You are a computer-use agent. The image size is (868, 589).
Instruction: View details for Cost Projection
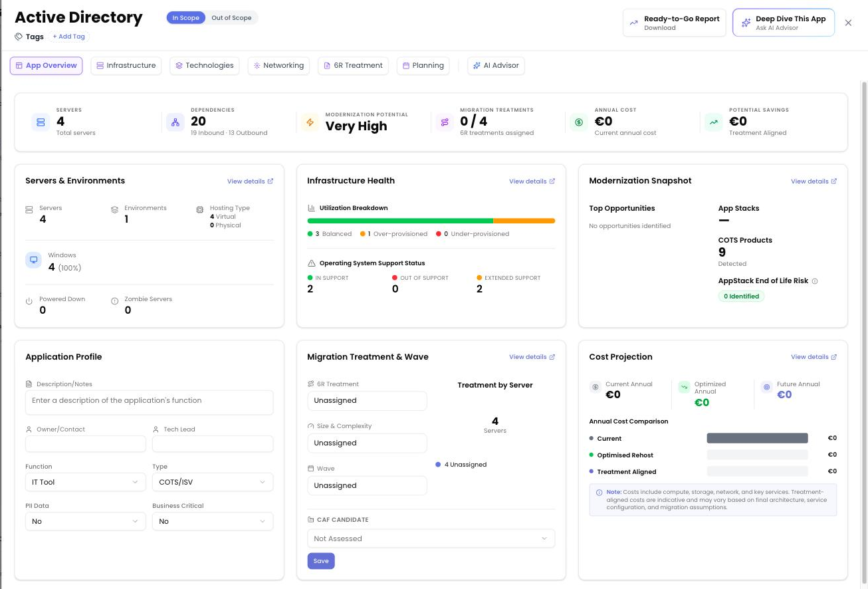[x=814, y=357]
